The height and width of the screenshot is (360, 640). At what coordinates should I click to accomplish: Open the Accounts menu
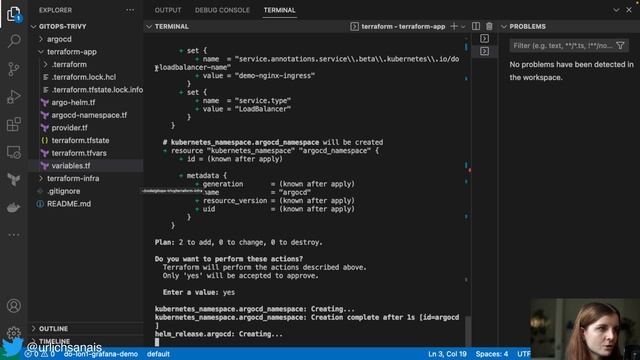tap(13, 306)
